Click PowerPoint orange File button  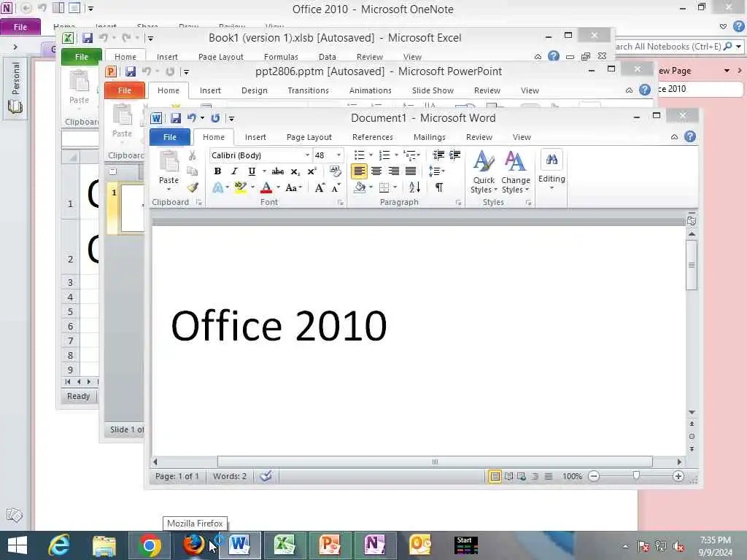(x=124, y=90)
